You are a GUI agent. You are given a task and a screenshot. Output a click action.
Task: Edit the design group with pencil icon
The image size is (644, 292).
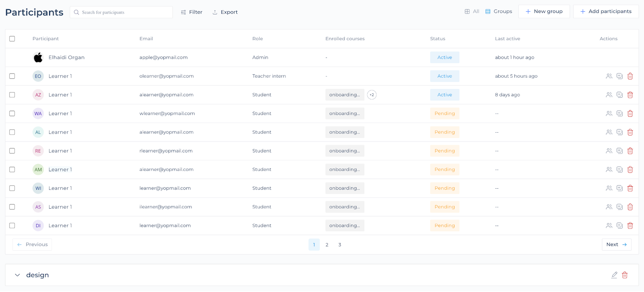tap(614, 275)
